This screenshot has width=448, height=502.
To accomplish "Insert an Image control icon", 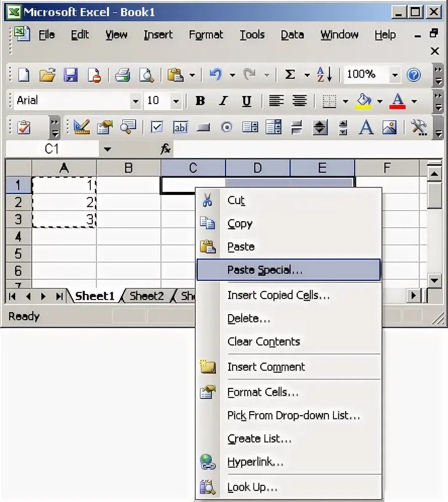I will (389, 127).
